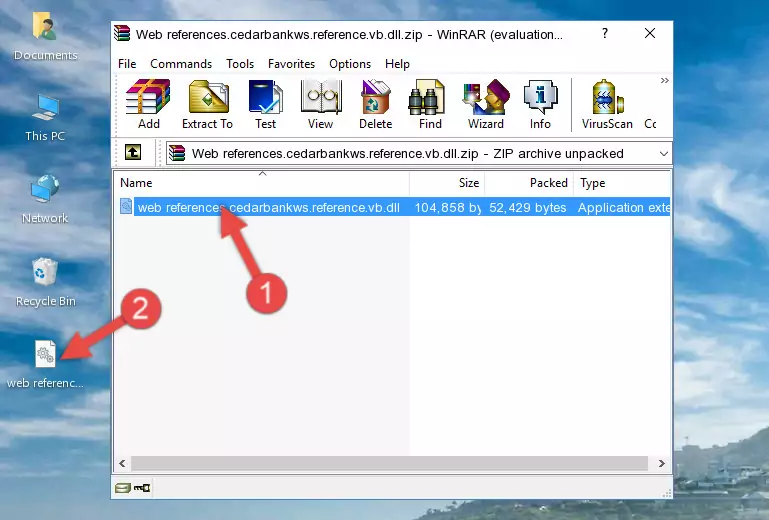
Task: Run the Test archive tool
Action: point(265,104)
